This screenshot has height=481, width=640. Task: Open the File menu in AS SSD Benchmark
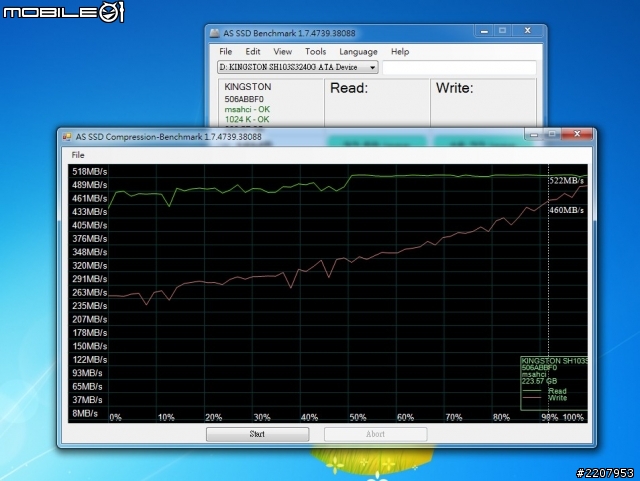tap(225, 51)
